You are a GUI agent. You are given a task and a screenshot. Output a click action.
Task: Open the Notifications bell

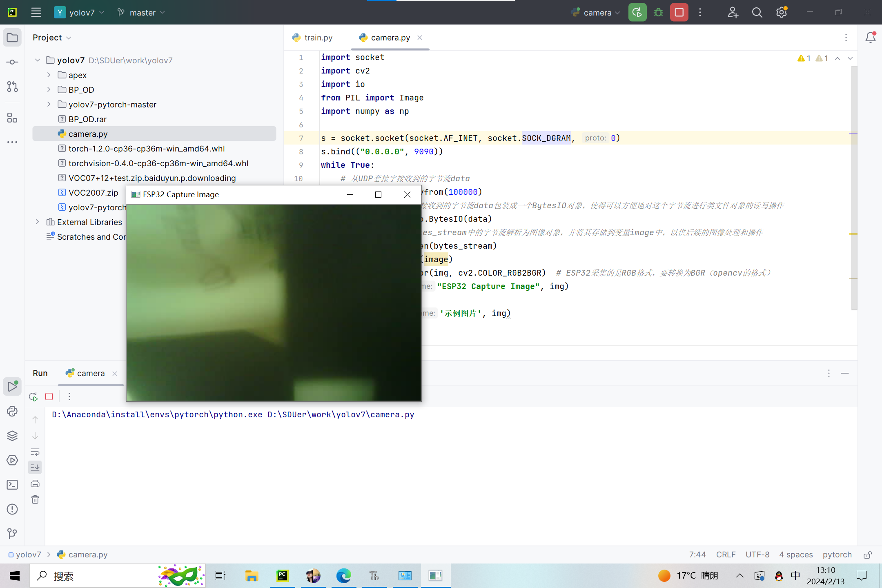click(x=870, y=37)
